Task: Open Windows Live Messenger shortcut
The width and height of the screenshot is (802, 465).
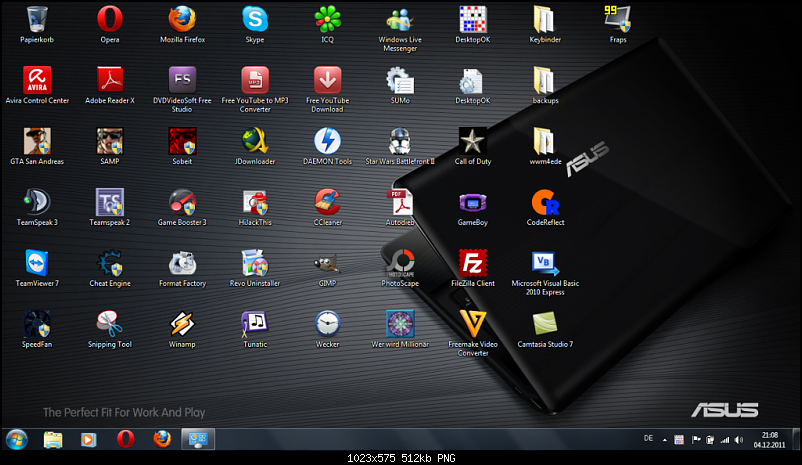Action: pos(400,19)
